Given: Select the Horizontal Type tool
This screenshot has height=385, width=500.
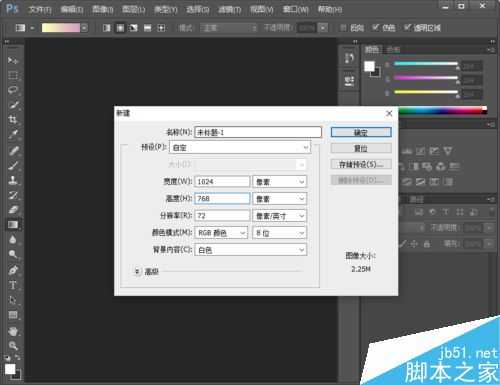Looking at the screenshot, I should (x=13, y=285).
